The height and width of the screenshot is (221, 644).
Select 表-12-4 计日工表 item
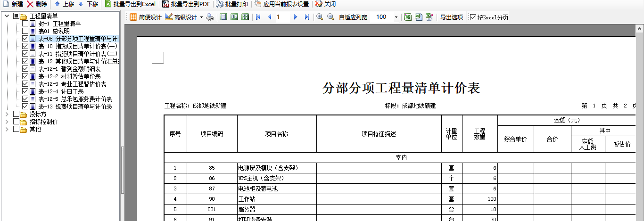point(61,91)
